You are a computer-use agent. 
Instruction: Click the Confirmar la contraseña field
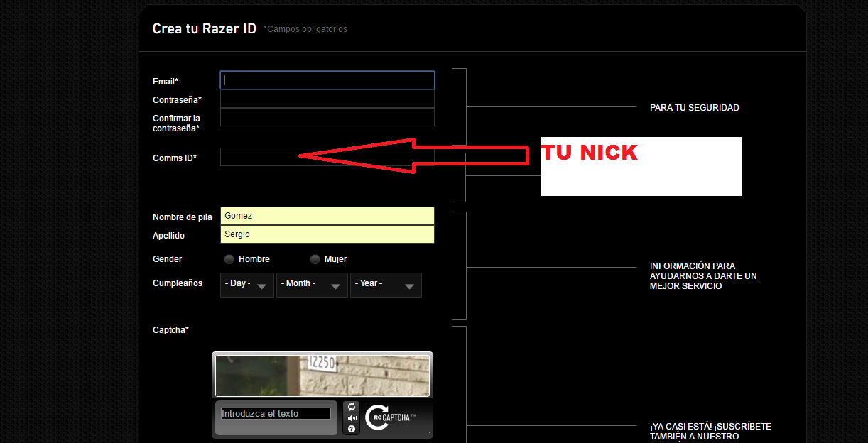(x=327, y=117)
